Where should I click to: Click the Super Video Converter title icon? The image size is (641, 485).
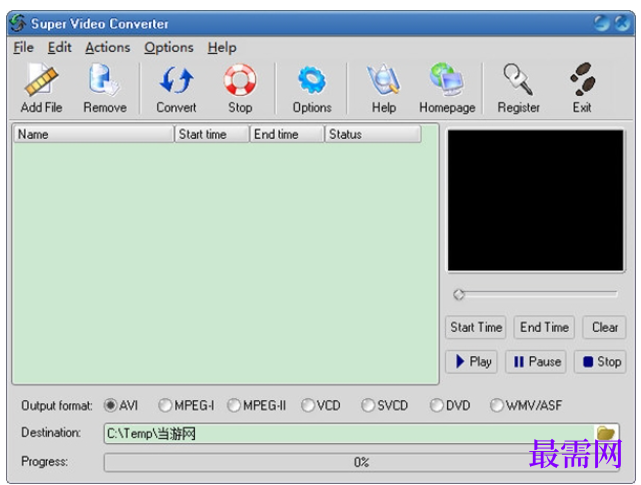[18, 23]
